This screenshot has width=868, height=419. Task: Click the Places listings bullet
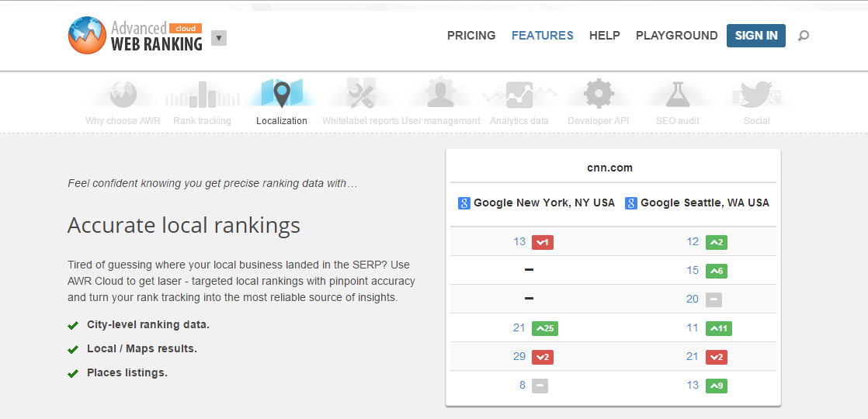tap(127, 372)
